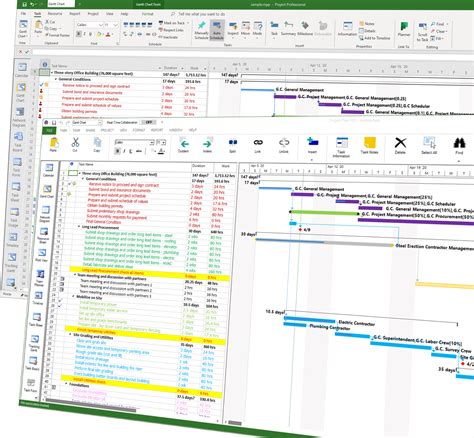The width and height of the screenshot is (474, 438).
Task: Click Scroll to Task in Project Professional
Action: tap(422, 32)
